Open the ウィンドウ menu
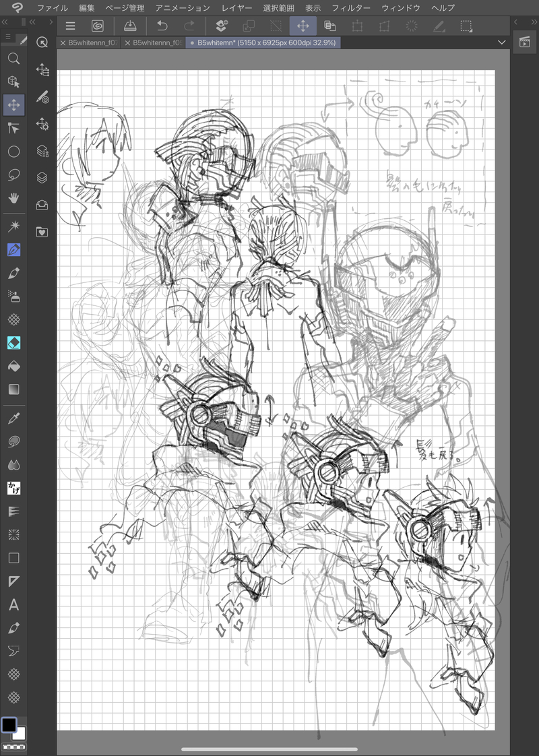Viewport: 539px width, 756px height. 401,7
